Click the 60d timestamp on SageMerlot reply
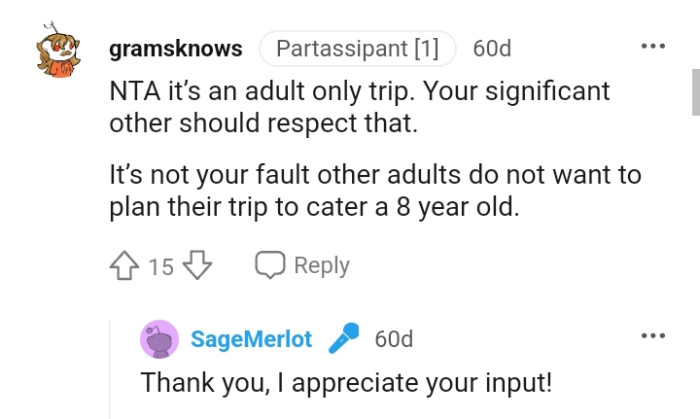Image resolution: width=700 pixels, height=419 pixels. [x=394, y=339]
